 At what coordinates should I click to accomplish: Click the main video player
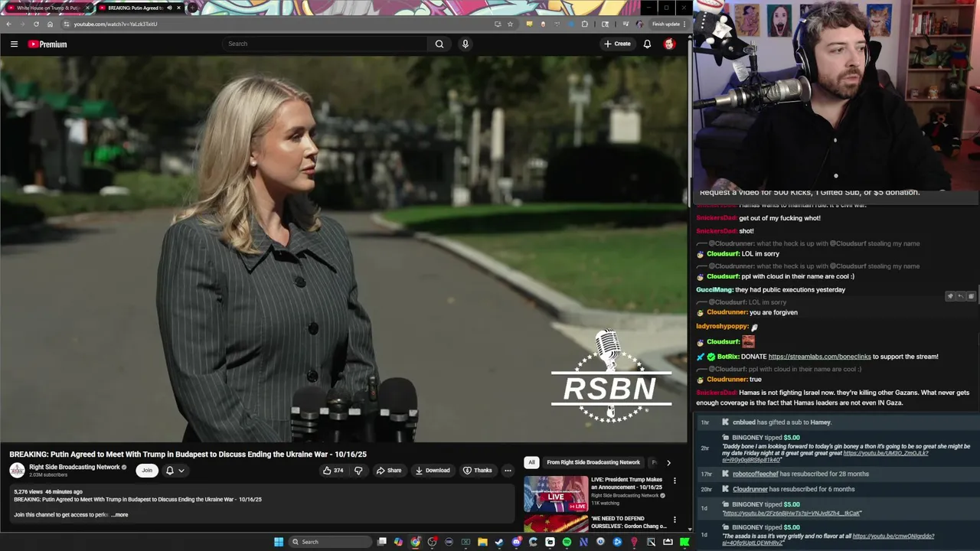344,249
